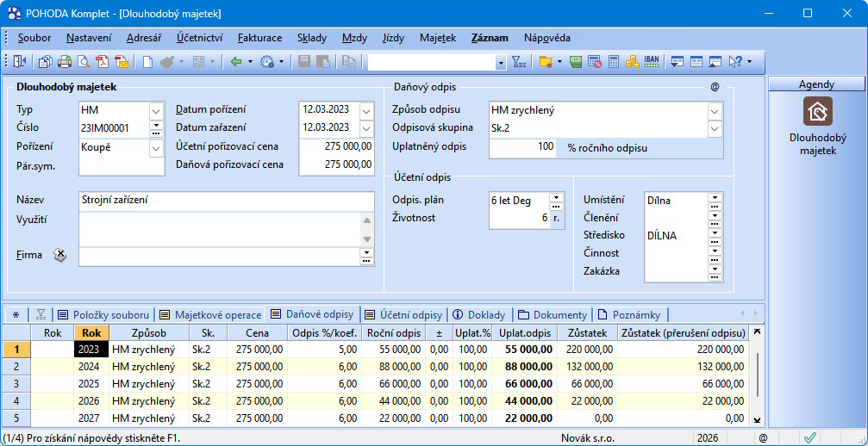868x446 pixels.
Task: Click the PDF export toolbar icon
Action: (103, 62)
